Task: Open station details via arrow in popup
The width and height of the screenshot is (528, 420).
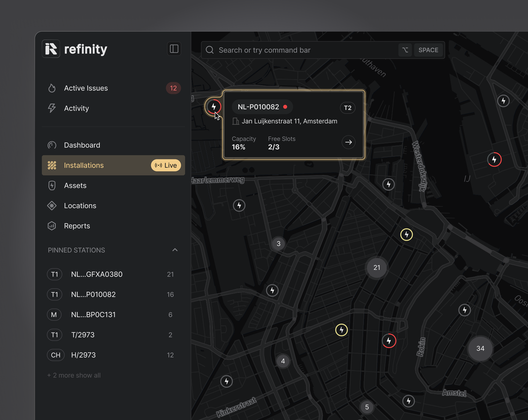Action: click(x=348, y=142)
